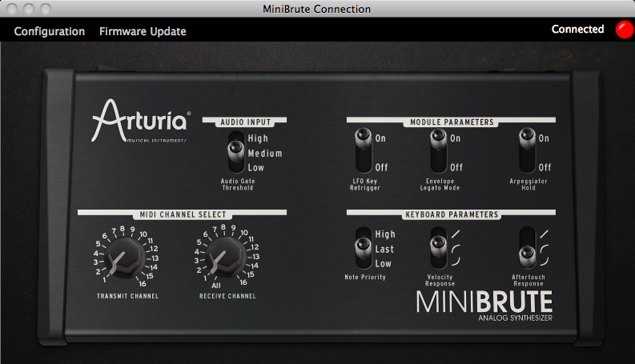Set Audio Gate Threshold to High
This screenshot has height=364, width=635.
pos(258,138)
